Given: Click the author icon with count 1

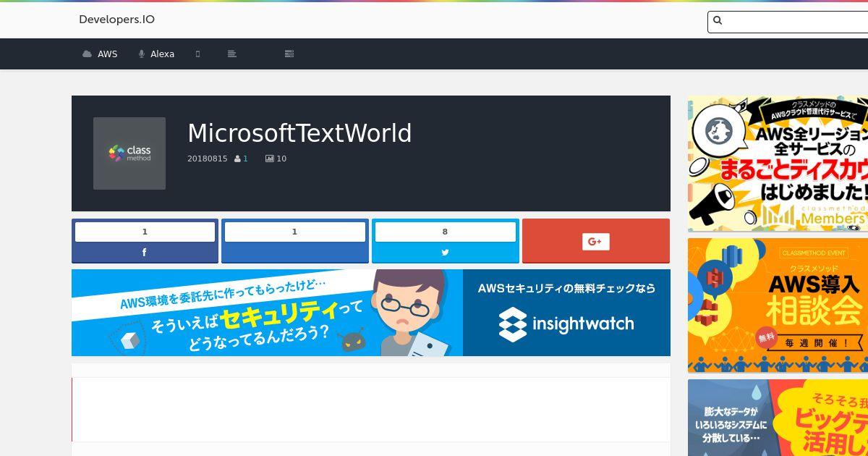Looking at the screenshot, I should 241,159.
